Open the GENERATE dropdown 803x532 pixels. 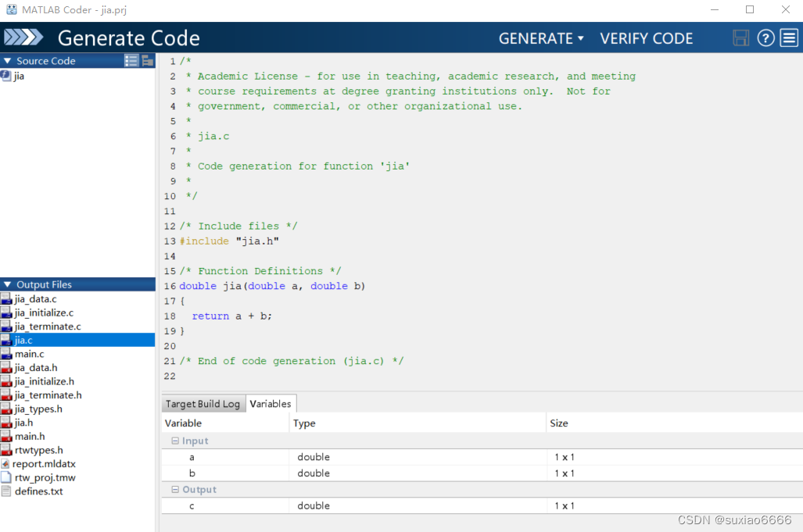click(x=541, y=38)
